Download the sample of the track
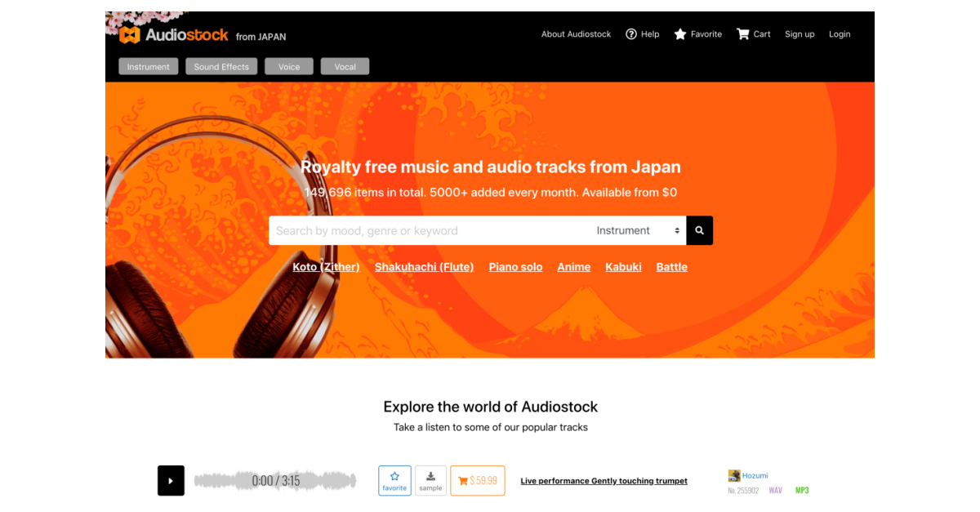This screenshot has width=980, height=512. click(x=430, y=481)
